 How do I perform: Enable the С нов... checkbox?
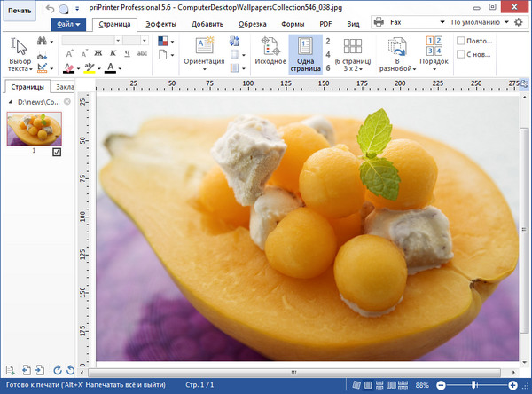click(461, 56)
